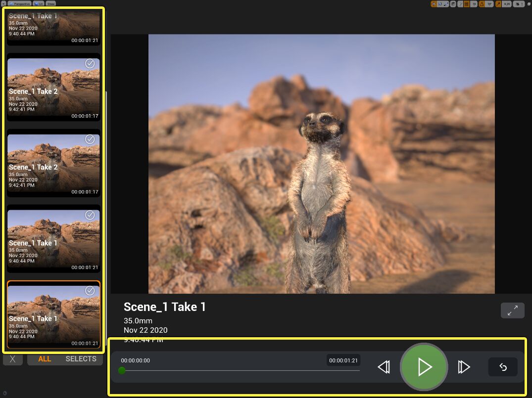This screenshot has width=532, height=398.
Task: Open the Perspective view mode dropdown
Action: pos(20,3)
